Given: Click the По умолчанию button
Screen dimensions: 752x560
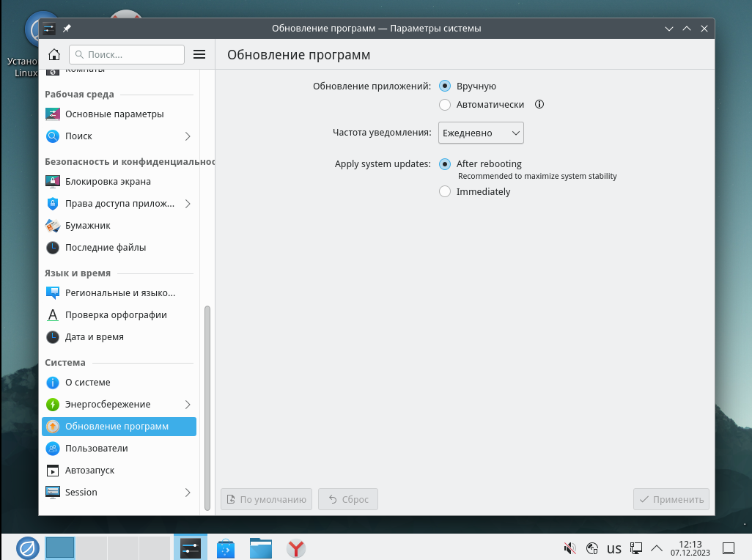Looking at the screenshot, I should [266, 499].
